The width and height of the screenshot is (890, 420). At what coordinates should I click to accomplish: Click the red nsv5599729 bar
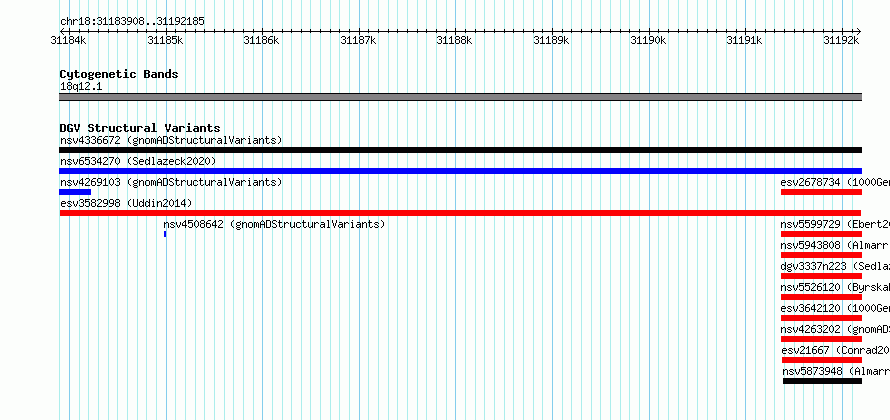tap(821, 234)
